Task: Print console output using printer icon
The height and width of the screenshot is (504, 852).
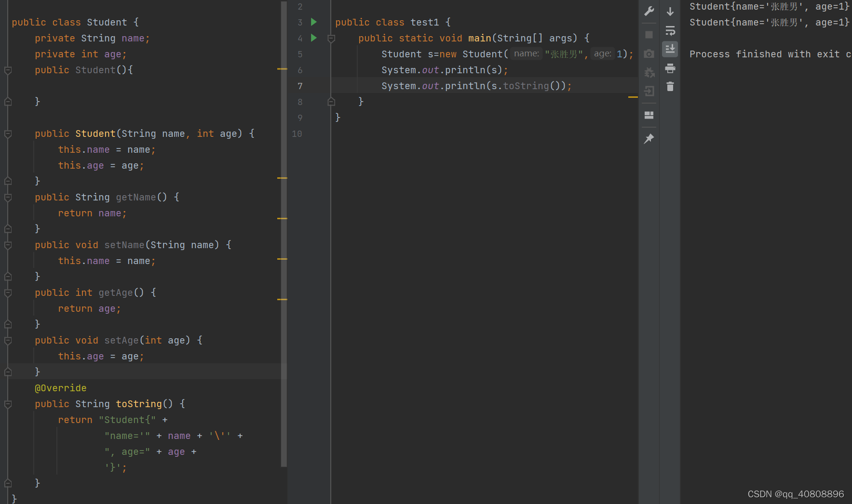Action: click(670, 68)
